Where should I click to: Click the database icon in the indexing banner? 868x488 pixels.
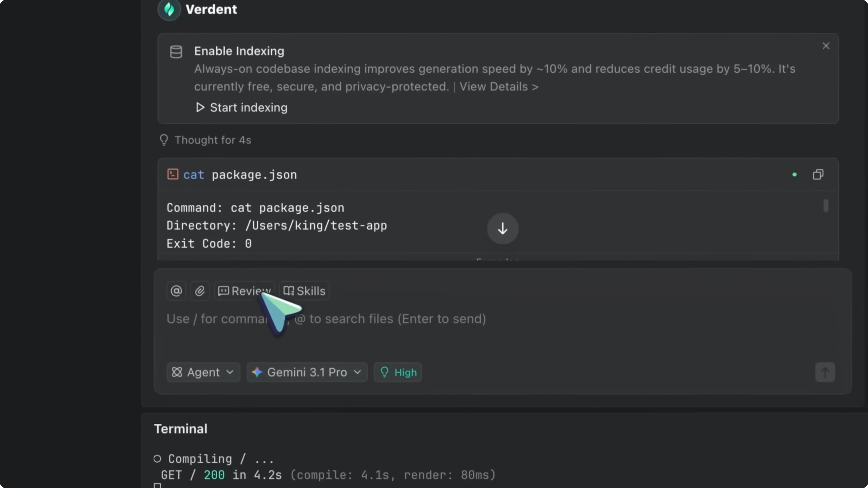pyautogui.click(x=176, y=52)
